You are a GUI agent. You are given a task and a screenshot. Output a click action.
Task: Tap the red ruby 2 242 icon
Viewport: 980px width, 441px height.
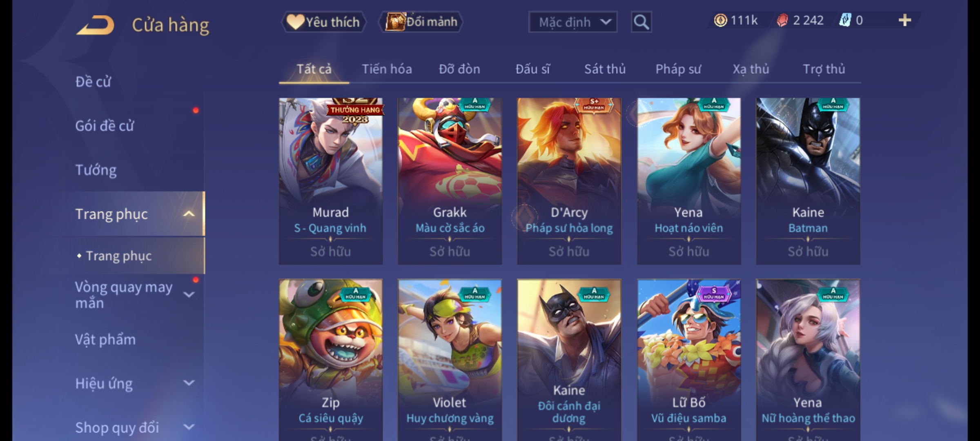(x=782, y=20)
